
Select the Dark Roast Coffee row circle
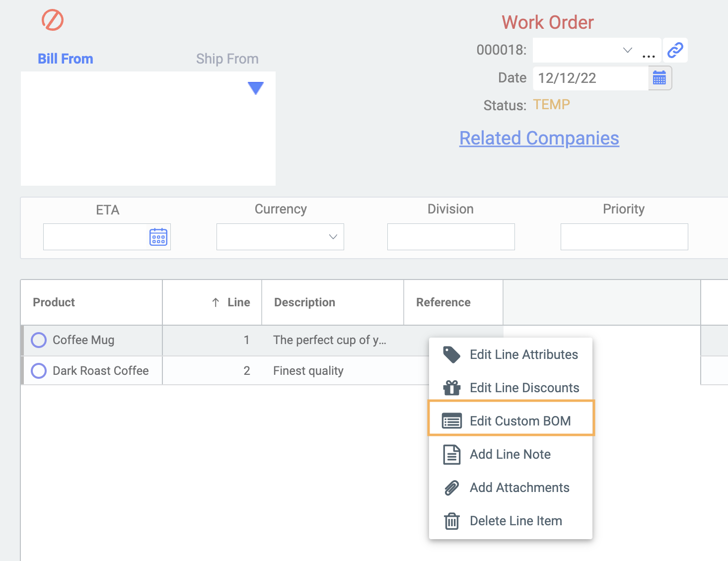point(39,371)
